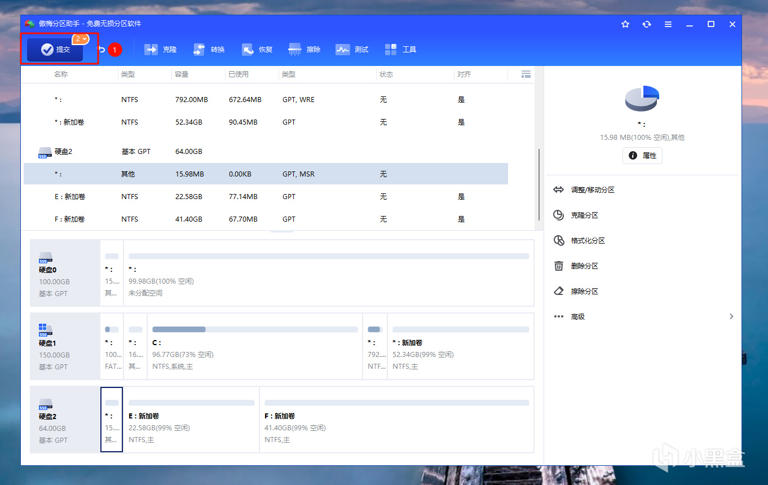Open the 擦除 (Wipe) toolbar menu
This screenshot has width=768, height=485.
(x=304, y=49)
